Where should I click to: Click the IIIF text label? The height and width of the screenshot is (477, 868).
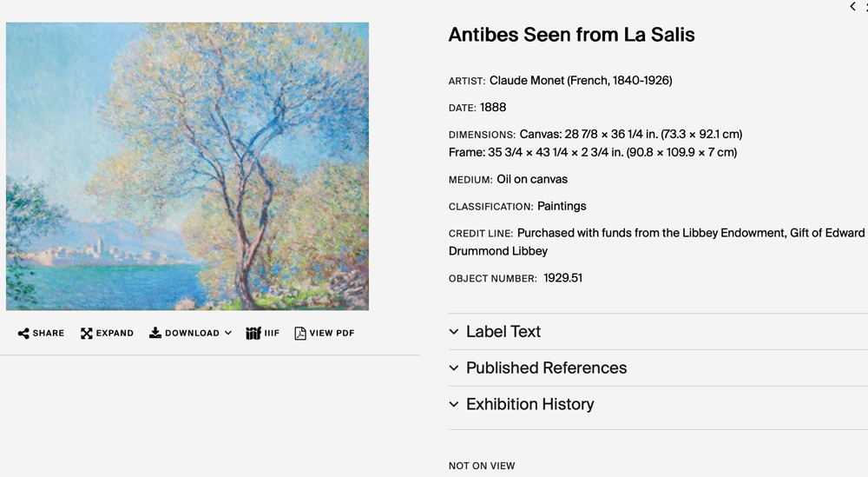click(x=272, y=334)
